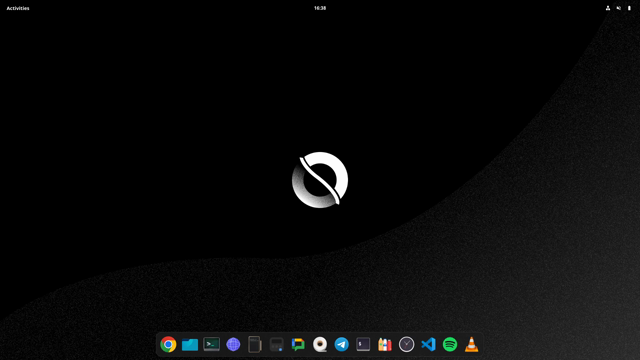Screen dimensions: 640x360
Task: Open the Activities overview
Action: [18, 8]
